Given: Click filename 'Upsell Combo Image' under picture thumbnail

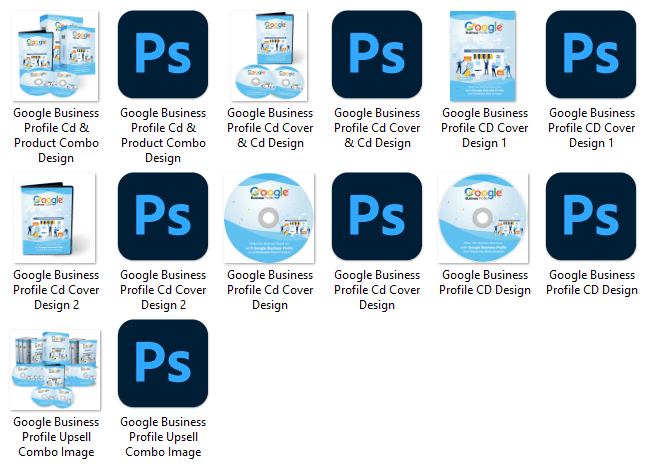Looking at the screenshot, I should [x=56, y=437].
